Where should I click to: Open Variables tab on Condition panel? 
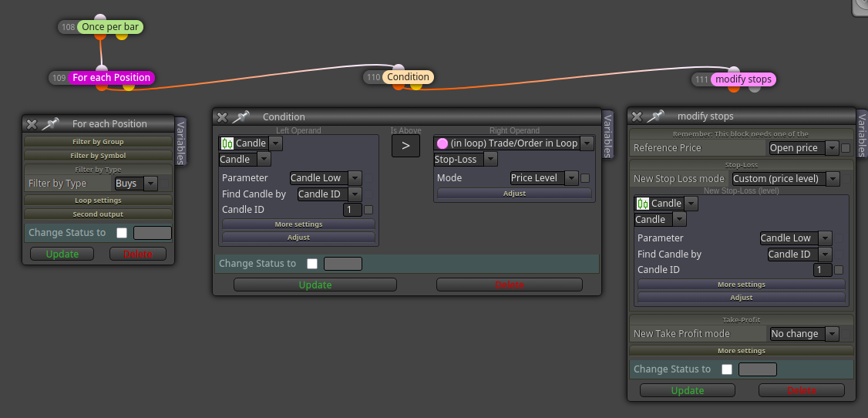click(x=607, y=134)
